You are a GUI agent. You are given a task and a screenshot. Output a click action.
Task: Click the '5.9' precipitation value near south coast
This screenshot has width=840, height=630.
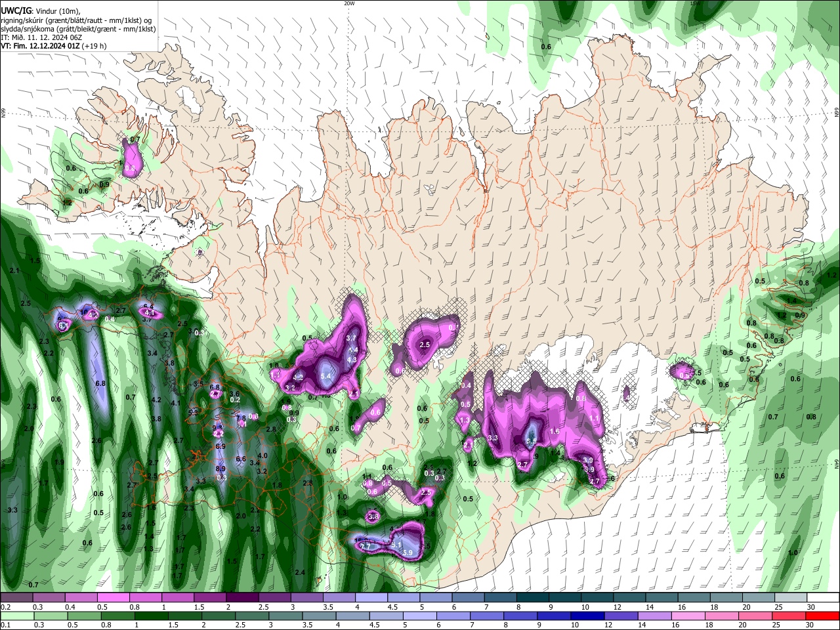click(408, 553)
